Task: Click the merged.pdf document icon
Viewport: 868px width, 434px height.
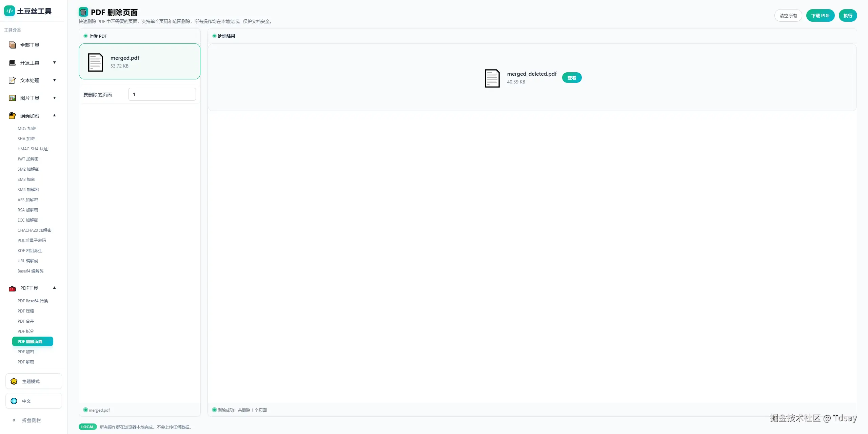Action: pos(95,62)
